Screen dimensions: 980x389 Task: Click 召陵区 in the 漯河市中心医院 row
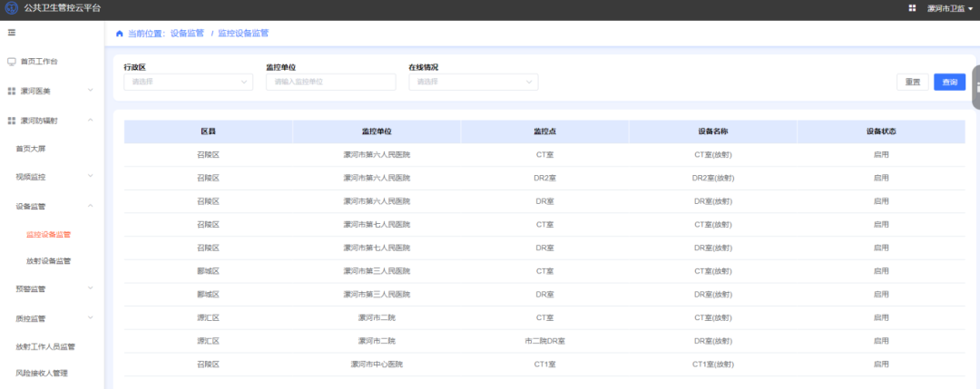tap(208, 364)
